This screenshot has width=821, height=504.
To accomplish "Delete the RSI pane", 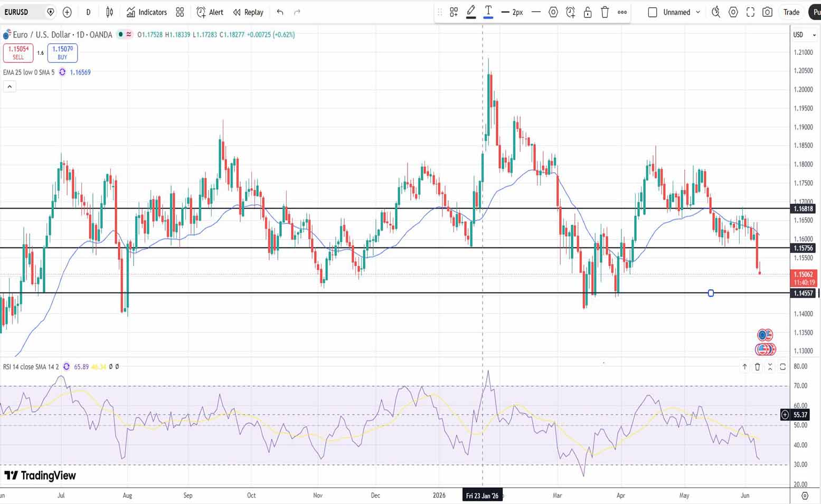I will tap(757, 367).
